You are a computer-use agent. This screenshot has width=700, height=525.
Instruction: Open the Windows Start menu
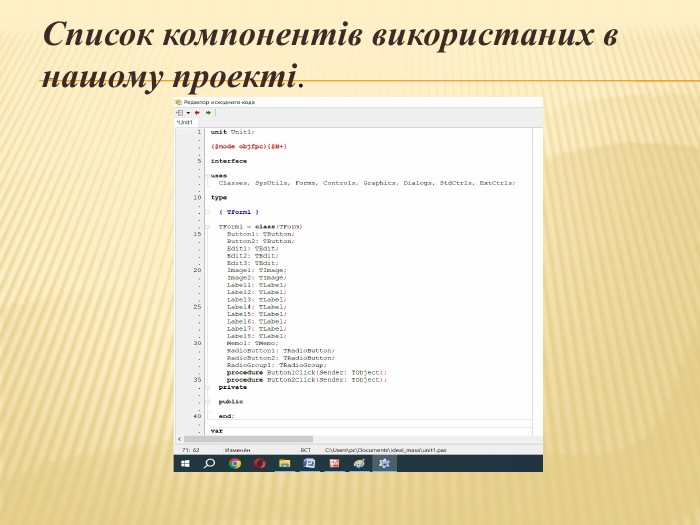click(x=185, y=464)
